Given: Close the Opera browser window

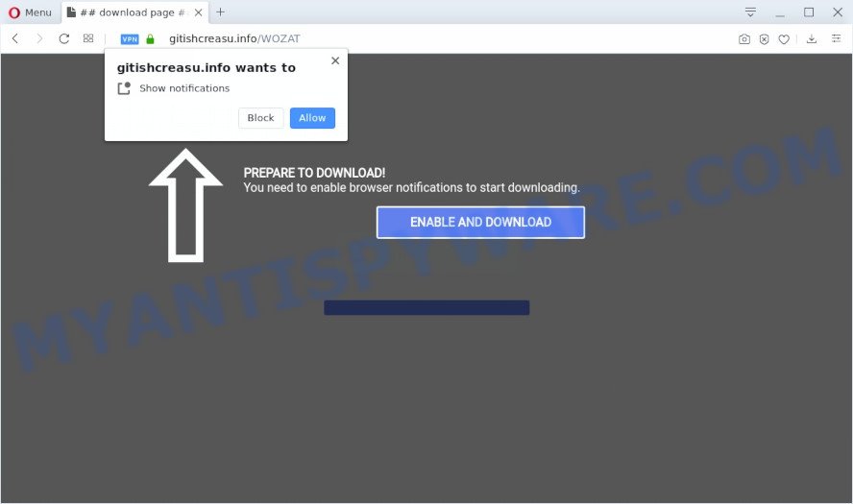Looking at the screenshot, I should coord(838,12).
